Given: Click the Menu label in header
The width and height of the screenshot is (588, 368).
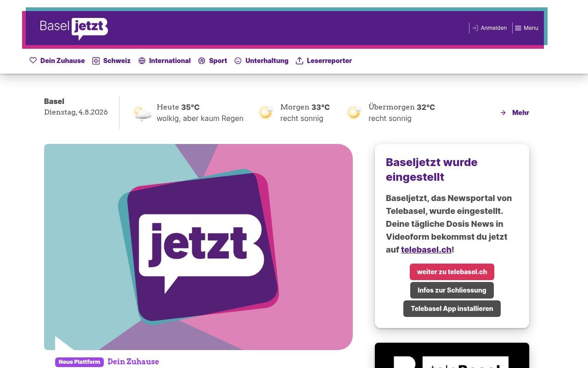Looking at the screenshot, I should [531, 28].
